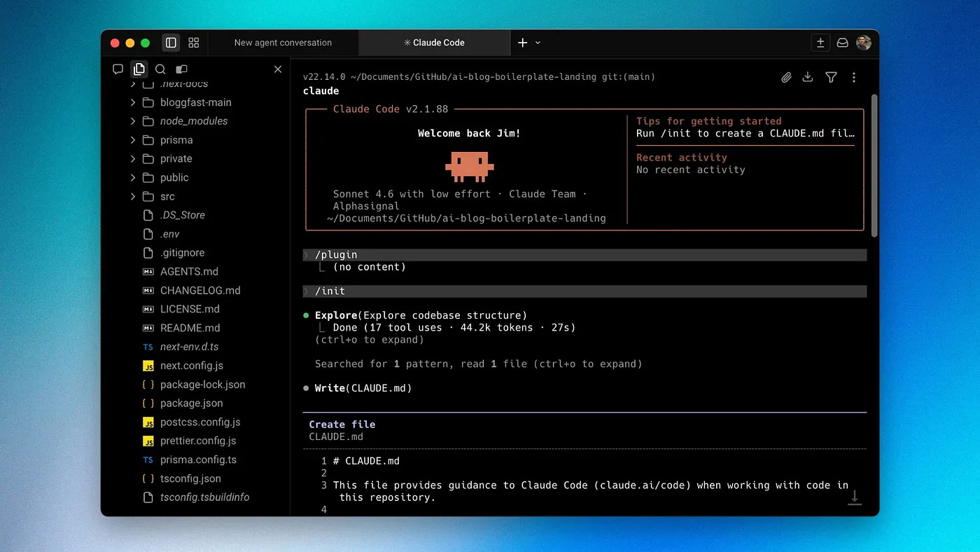Click the src folder icon
Viewport: 980px width, 552px height.
pyautogui.click(x=148, y=197)
